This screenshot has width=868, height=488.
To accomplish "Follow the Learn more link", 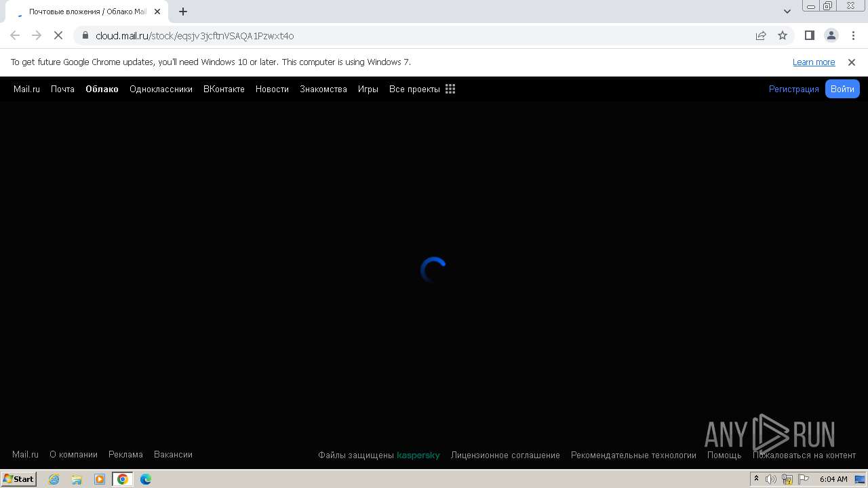I will 814,62.
